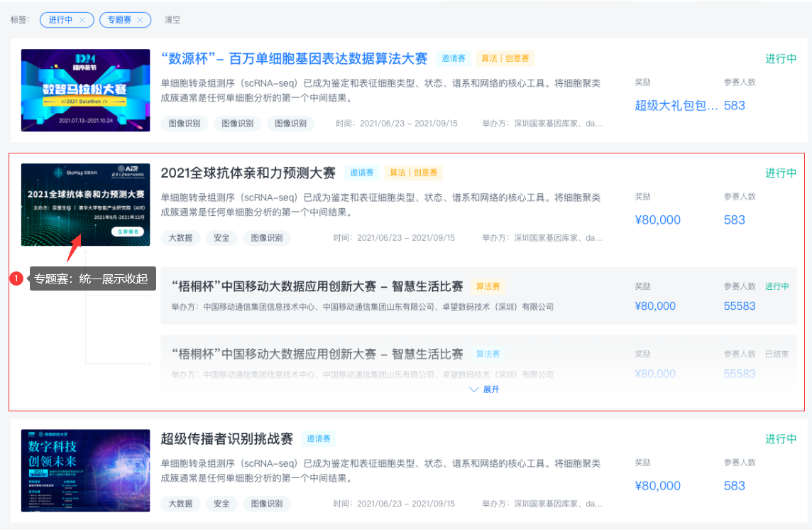Open “数源杯” 百万单细胞基因表达数据算法大赛 title
812x530 pixels.
coord(294,58)
